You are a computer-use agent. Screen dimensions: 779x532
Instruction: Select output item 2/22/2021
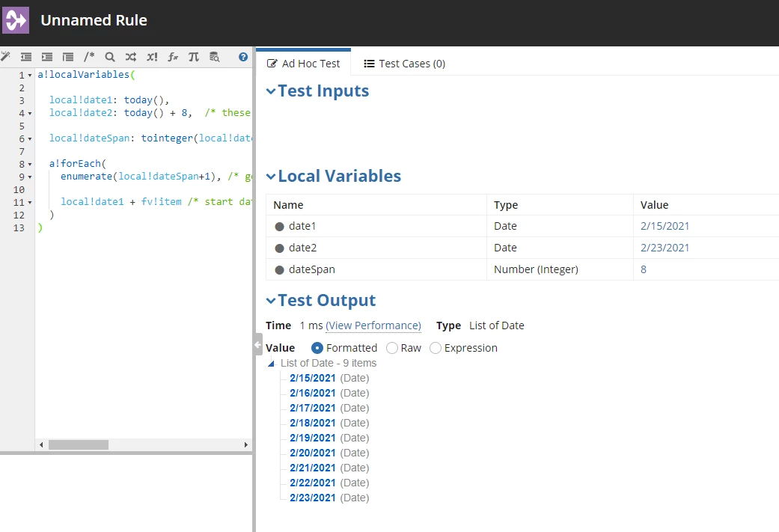313,483
